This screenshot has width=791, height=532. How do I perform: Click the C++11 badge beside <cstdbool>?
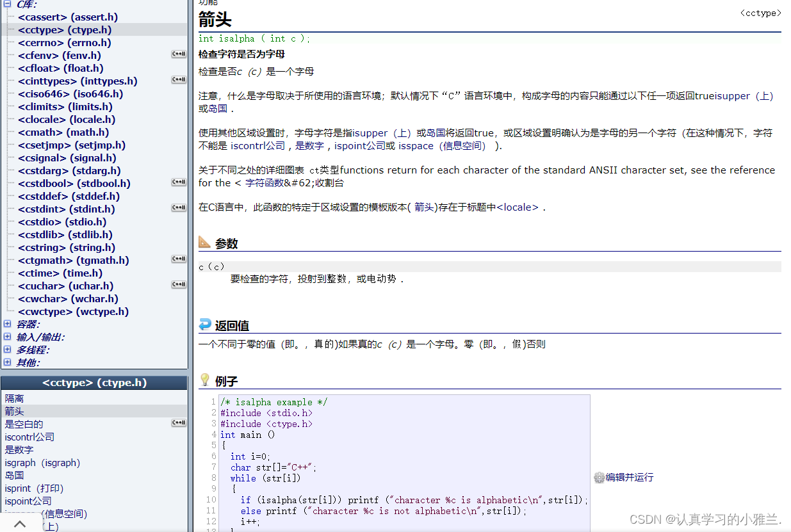[x=178, y=182]
